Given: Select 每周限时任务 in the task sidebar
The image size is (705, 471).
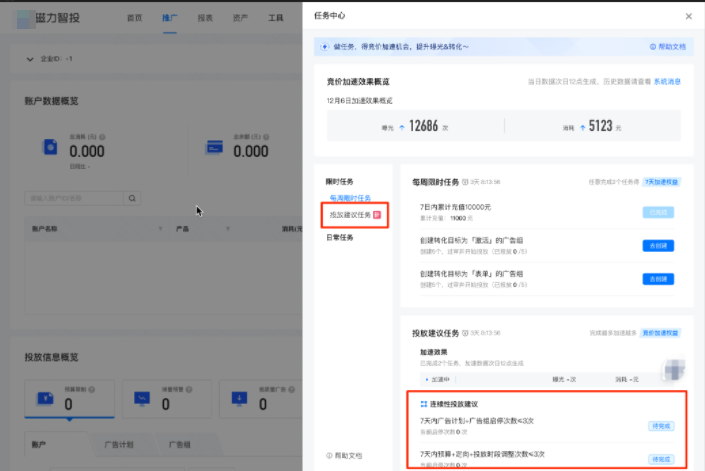Looking at the screenshot, I should 350,198.
